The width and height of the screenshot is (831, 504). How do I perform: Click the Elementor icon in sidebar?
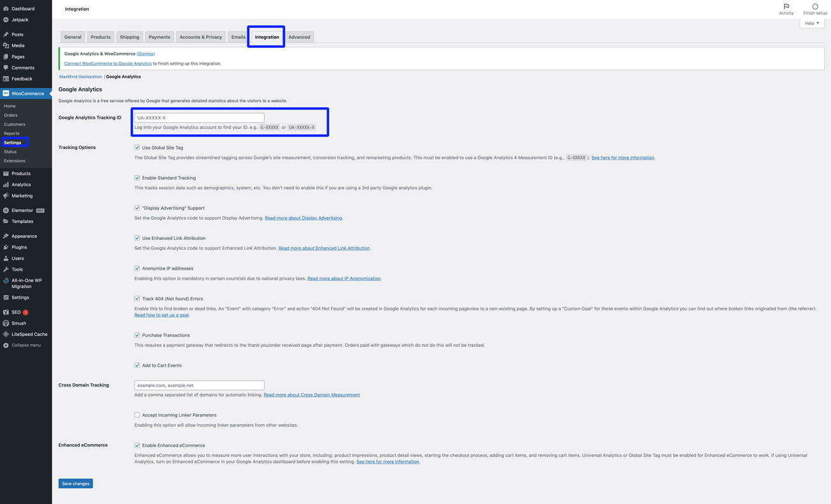tap(6, 210)
